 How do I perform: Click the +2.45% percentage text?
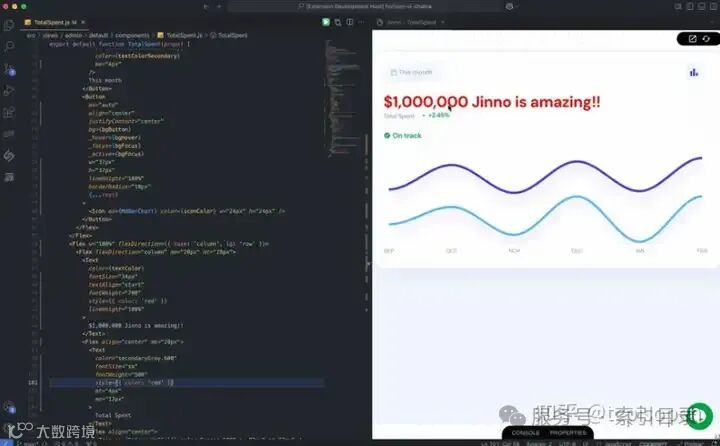[439, 115]
